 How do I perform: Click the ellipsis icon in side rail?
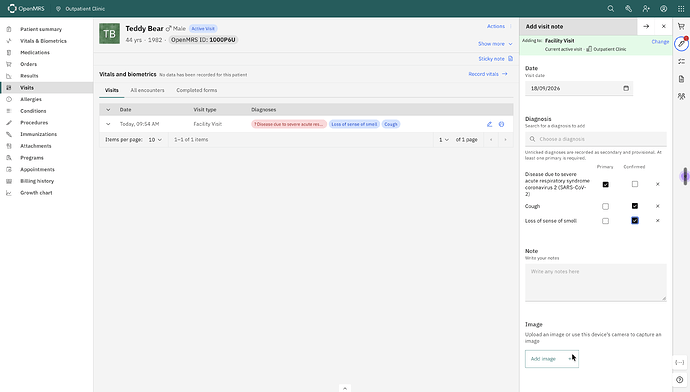click(680, 363)
